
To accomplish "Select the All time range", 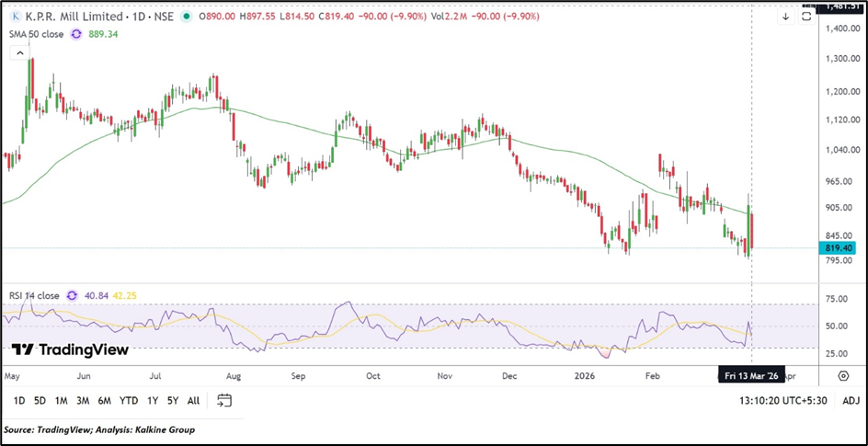I will tap(193, 400).
